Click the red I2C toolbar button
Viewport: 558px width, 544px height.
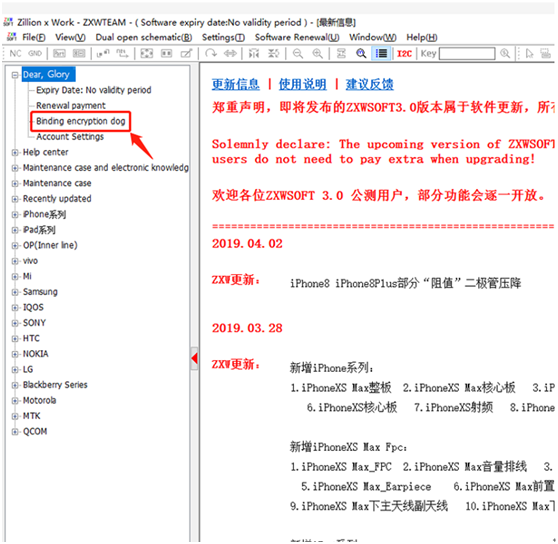point(404,54)
